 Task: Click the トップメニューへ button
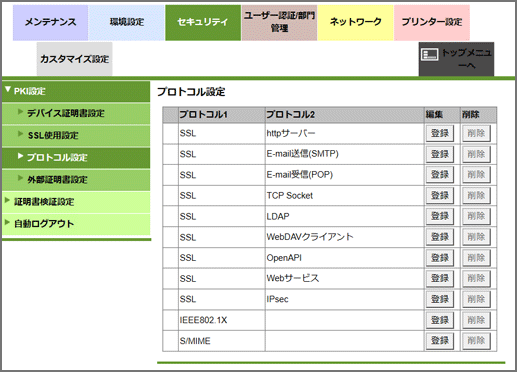click(456, 59)
